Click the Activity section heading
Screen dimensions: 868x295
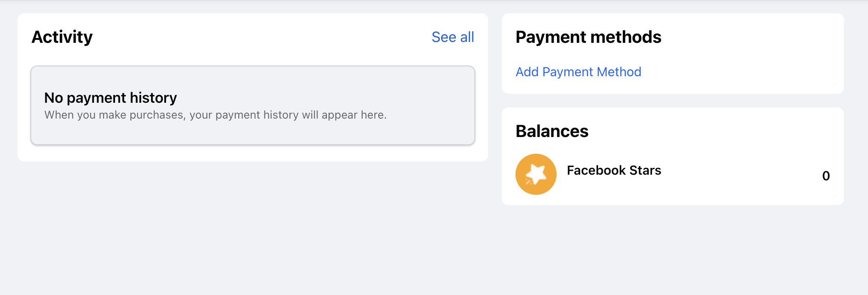[x=62, y=37]
